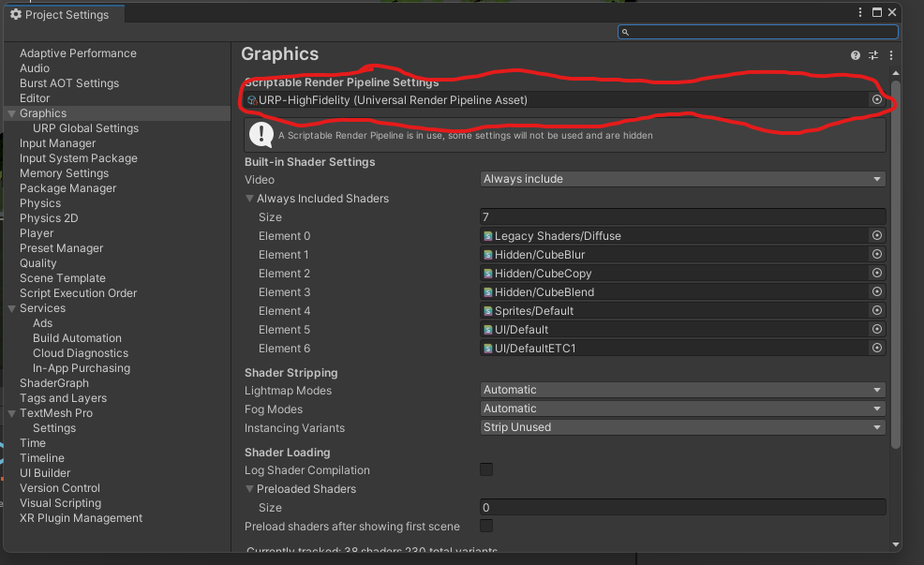Screen dimensions: 924x565
Task: Open the Graphics three-dot options menu
Action: click(x=890, y=54)
